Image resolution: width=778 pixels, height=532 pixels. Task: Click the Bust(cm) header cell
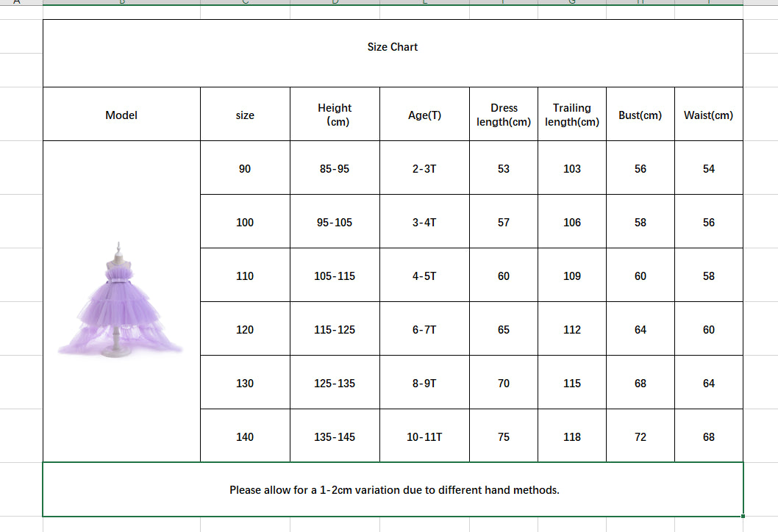click(640, 115)
